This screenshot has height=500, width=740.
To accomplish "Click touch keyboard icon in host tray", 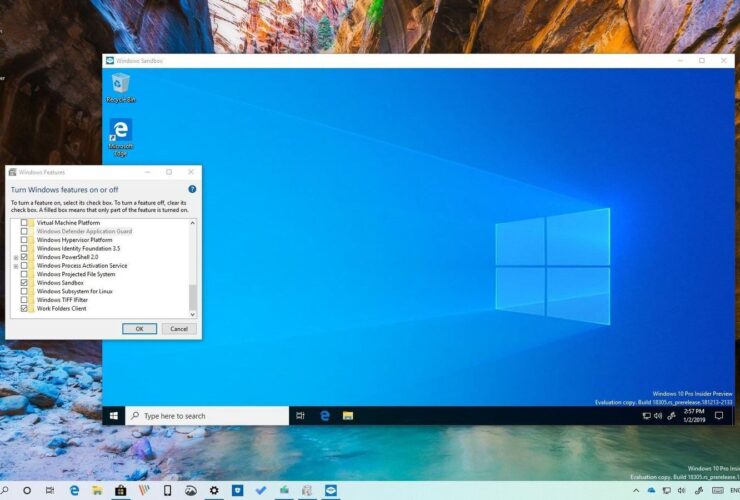I will point(717,491).
